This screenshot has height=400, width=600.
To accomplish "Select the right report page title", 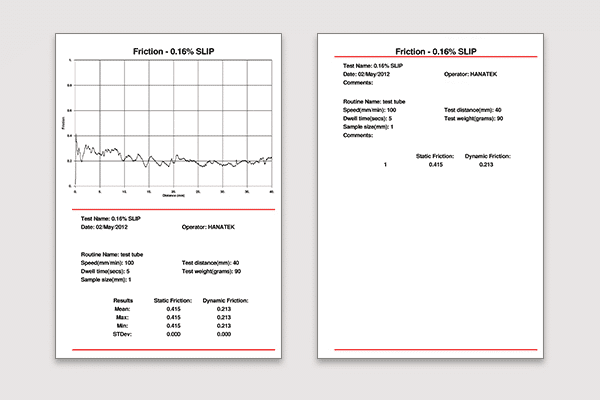I will click(x=436, y=49).
